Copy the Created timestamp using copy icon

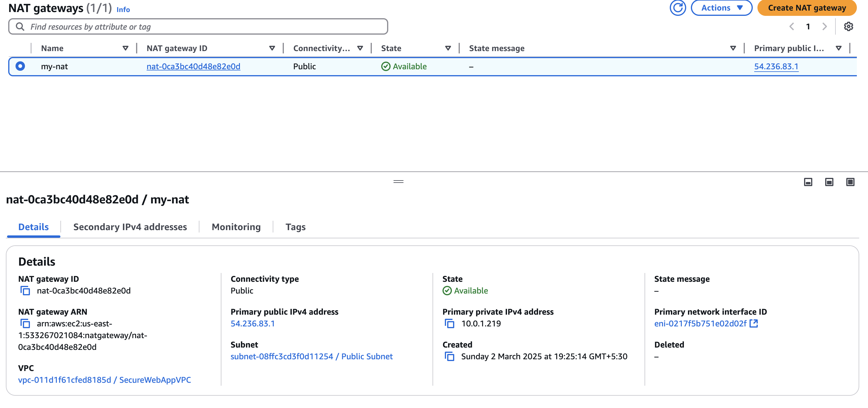(x=450, y=356)
